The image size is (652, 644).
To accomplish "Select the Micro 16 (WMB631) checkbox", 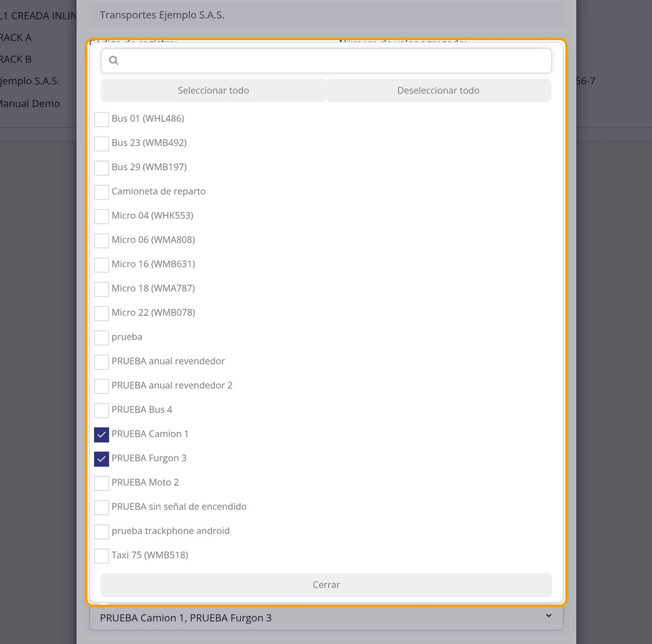I will coord(102,265).
